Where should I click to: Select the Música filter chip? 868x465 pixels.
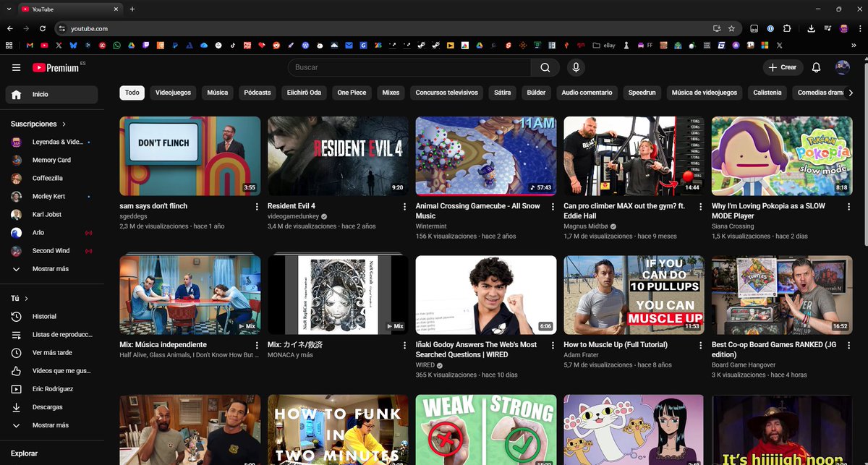point(218,93)
